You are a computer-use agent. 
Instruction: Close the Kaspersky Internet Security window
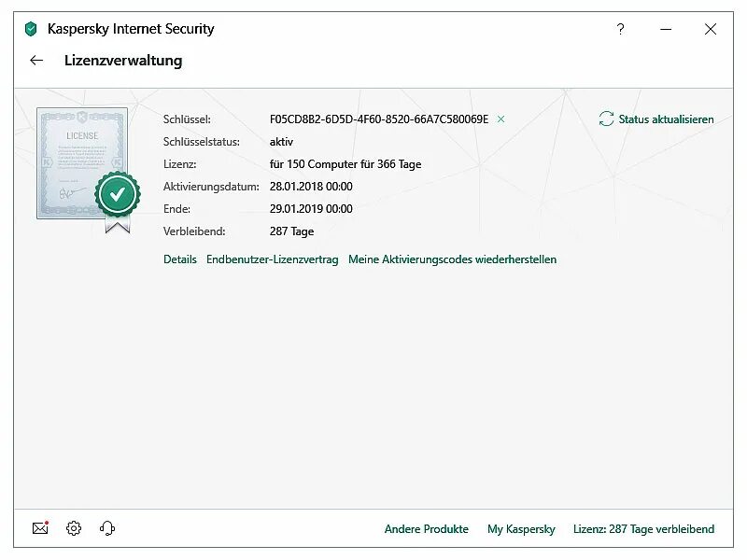(711, 29)
